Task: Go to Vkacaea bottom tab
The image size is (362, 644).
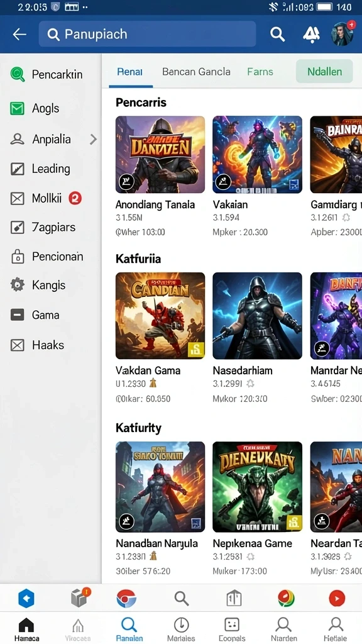Action: pos(78,630)
